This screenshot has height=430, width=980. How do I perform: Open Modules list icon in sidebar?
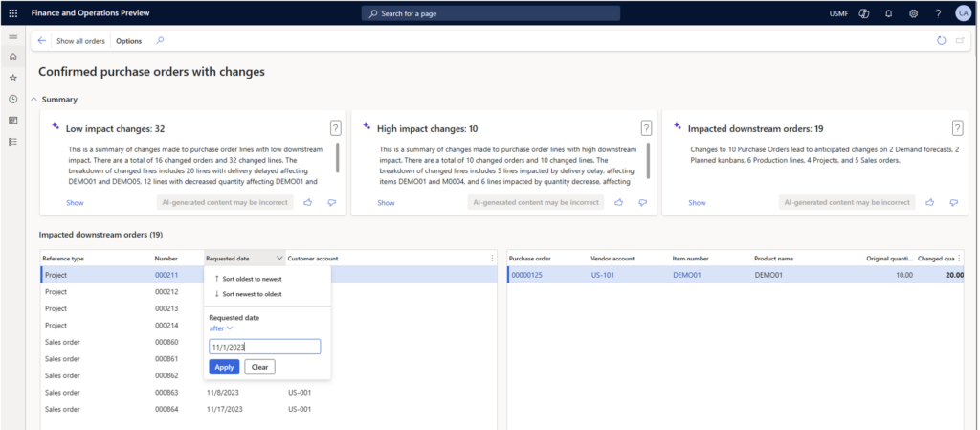click(x=13, y=142)
